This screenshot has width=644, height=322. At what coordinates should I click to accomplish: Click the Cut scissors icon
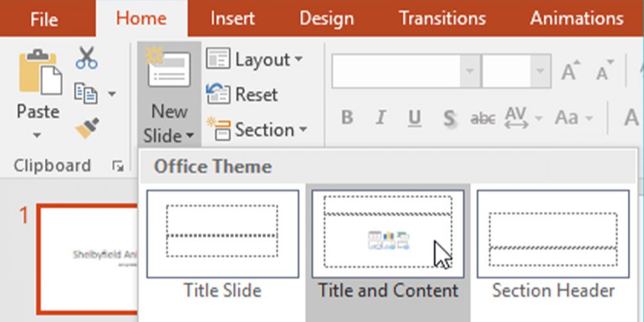pyautogui.click(x=86, y=58)
